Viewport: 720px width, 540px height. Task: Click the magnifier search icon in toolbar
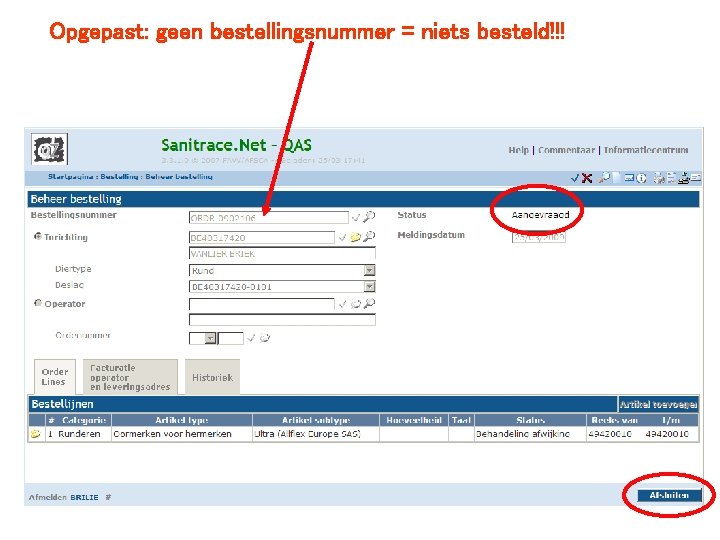click(x=604, y=177)
